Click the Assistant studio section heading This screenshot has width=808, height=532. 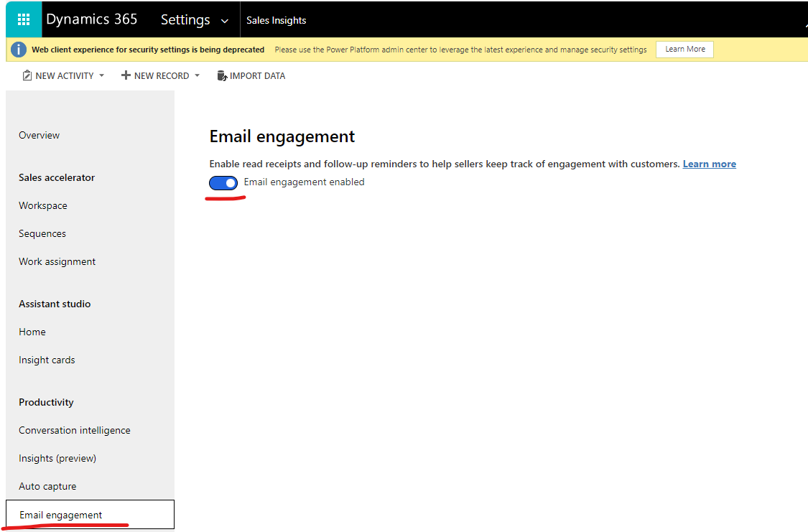click(55, 304)
